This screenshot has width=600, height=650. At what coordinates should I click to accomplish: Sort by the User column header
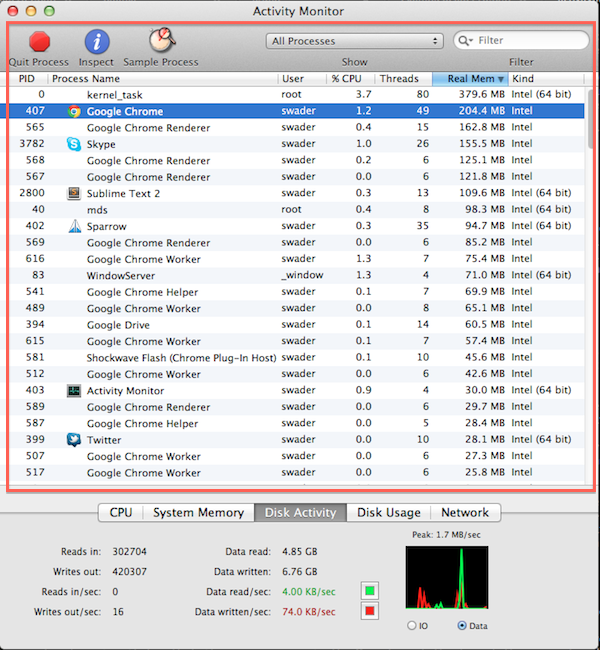[302, 79]
